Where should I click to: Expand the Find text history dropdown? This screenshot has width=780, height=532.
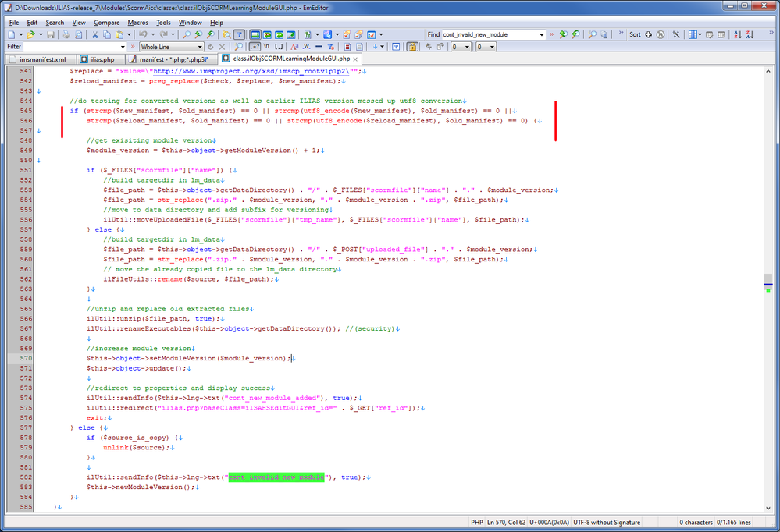[x=541, y=35]
